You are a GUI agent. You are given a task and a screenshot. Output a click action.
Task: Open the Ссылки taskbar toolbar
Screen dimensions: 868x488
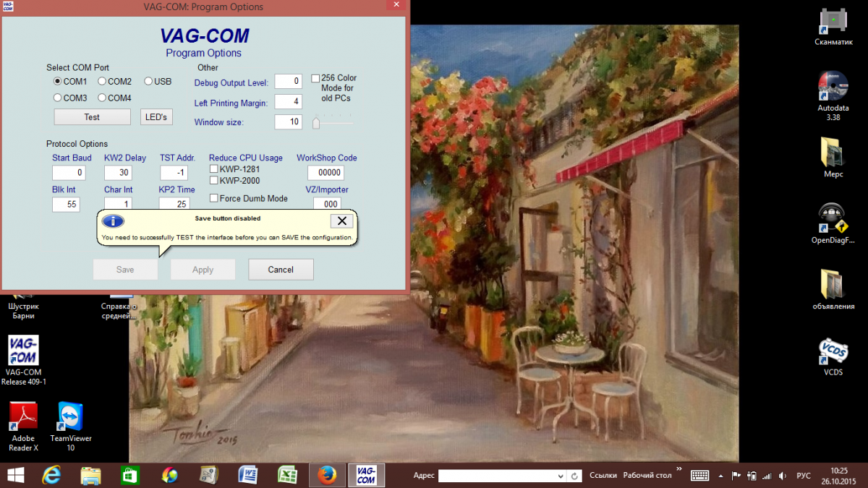point(603,476)
